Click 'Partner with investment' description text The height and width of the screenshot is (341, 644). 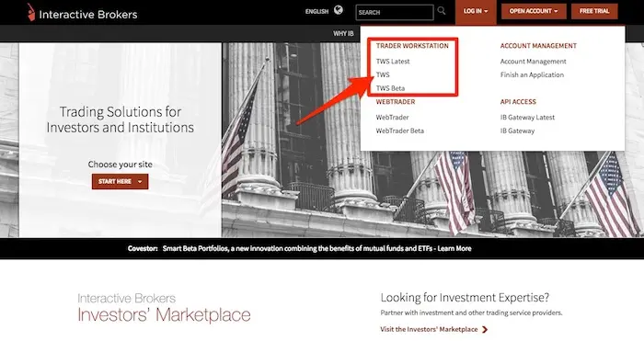coord(471,313)
